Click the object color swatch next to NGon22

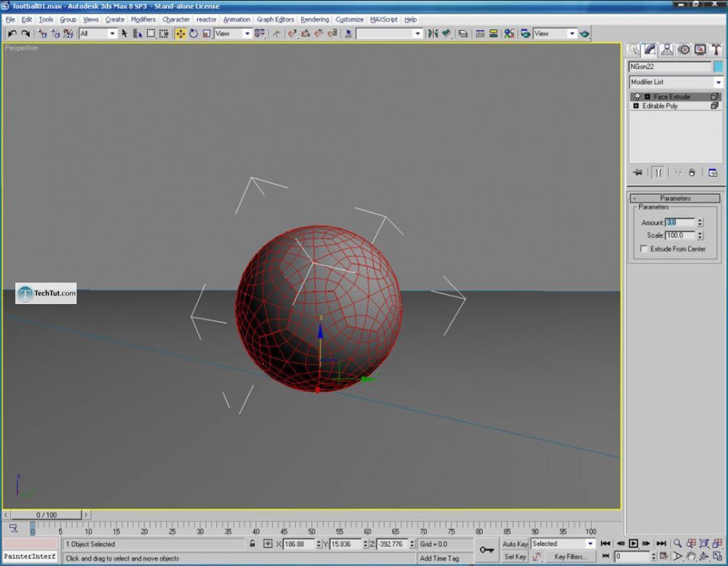tap(718, 67)
